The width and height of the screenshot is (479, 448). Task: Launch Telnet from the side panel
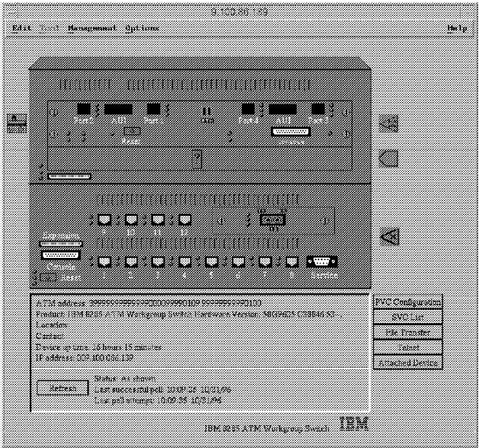click(x=408, y=347)
